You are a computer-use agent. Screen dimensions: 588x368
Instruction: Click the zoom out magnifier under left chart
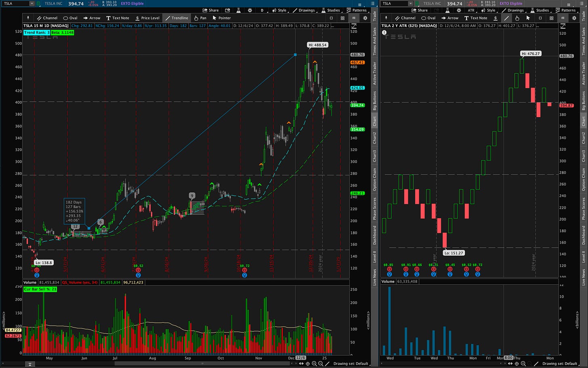(x=321, y=364)
